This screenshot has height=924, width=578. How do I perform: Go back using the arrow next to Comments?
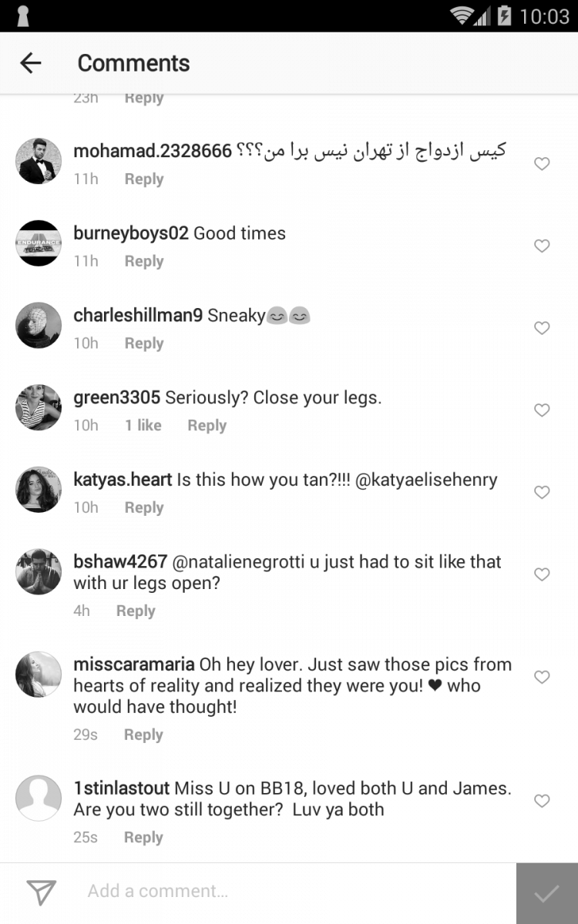coord(31,63)
